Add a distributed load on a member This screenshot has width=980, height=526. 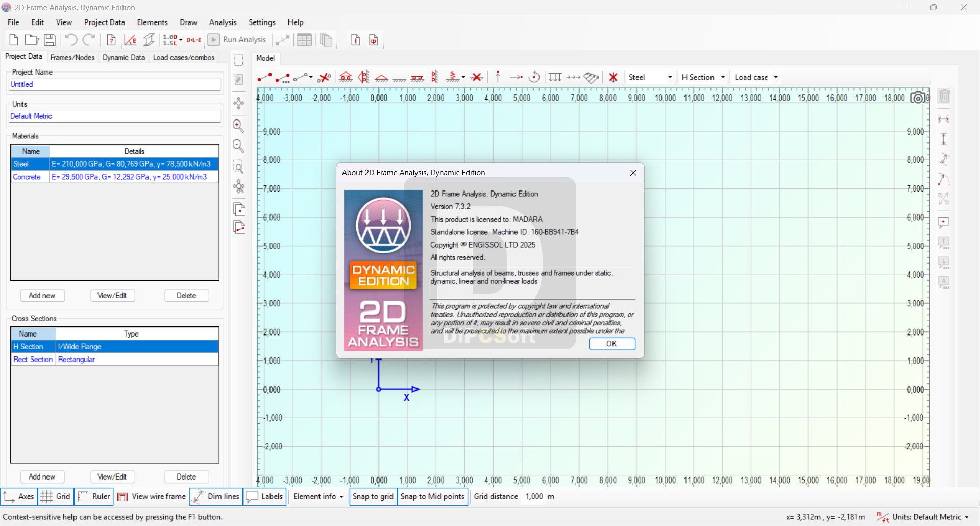[555, 77]
